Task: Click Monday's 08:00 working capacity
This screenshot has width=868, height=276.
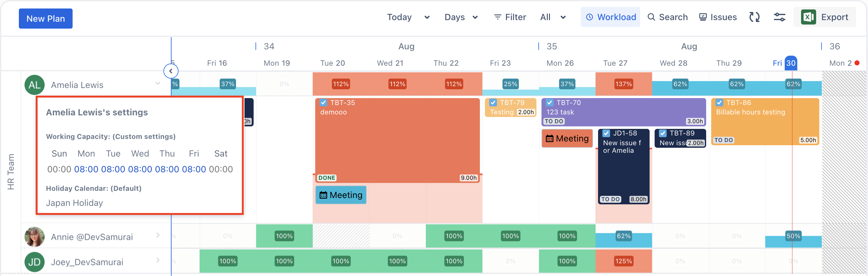Action: [x=86, y=169]
